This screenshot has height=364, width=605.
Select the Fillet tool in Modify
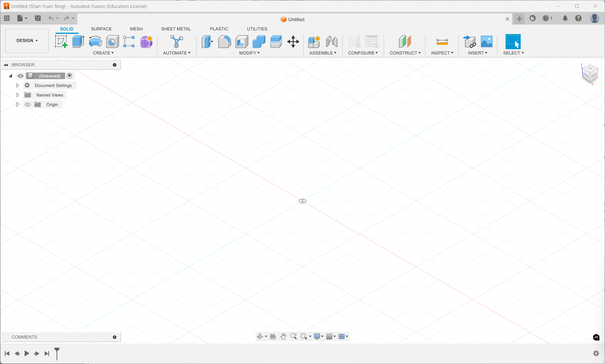coord(224,41)
